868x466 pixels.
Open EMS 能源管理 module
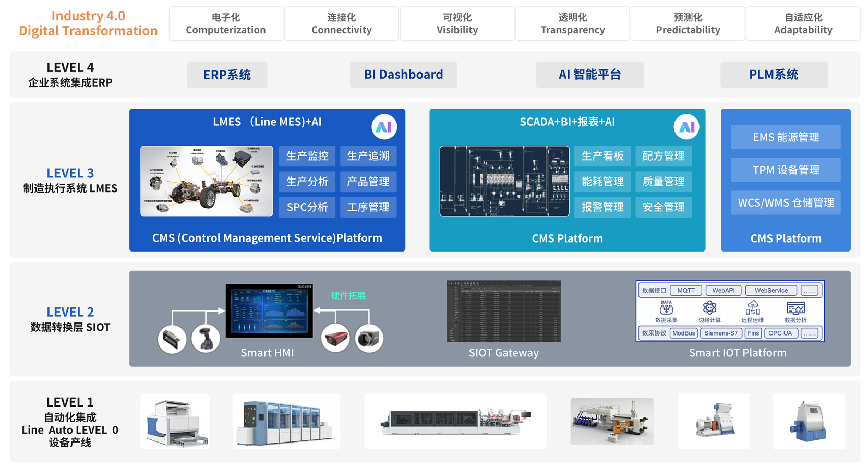(786, 137)
